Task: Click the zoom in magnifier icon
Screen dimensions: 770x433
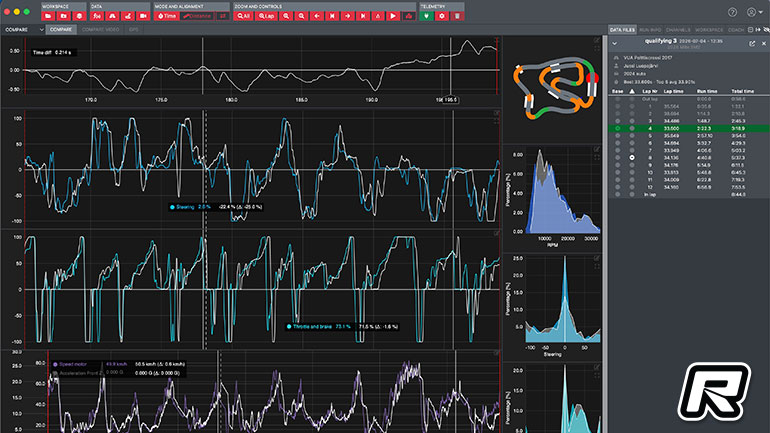Action: click(x=286, y=16)
